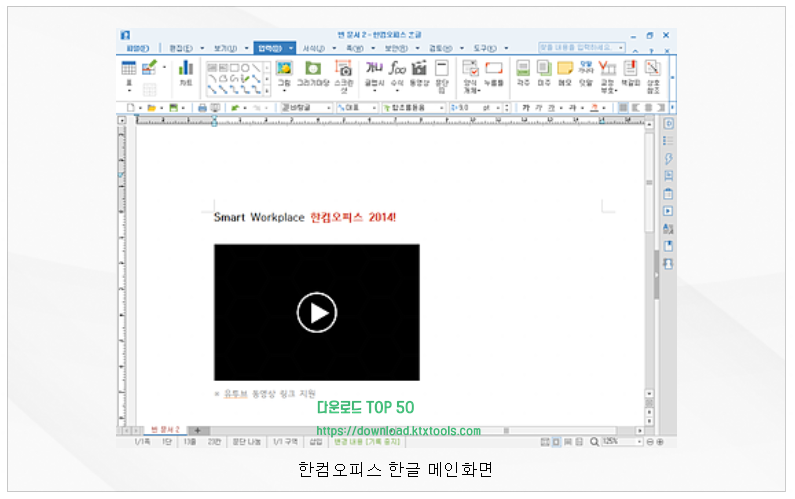Expand the shapes gallery more arrow

click(x=267, y=91)
